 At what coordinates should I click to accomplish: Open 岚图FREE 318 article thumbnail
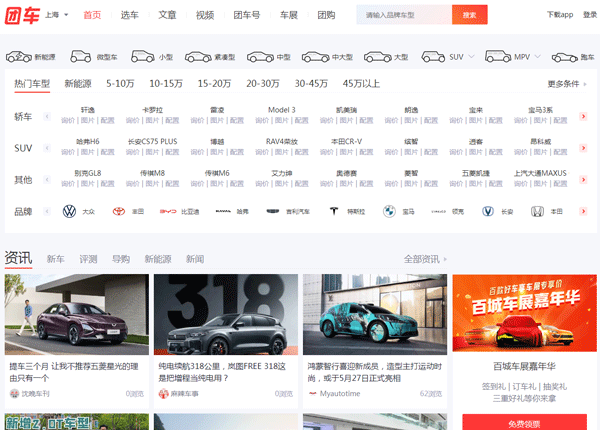[x=226, y=314]
